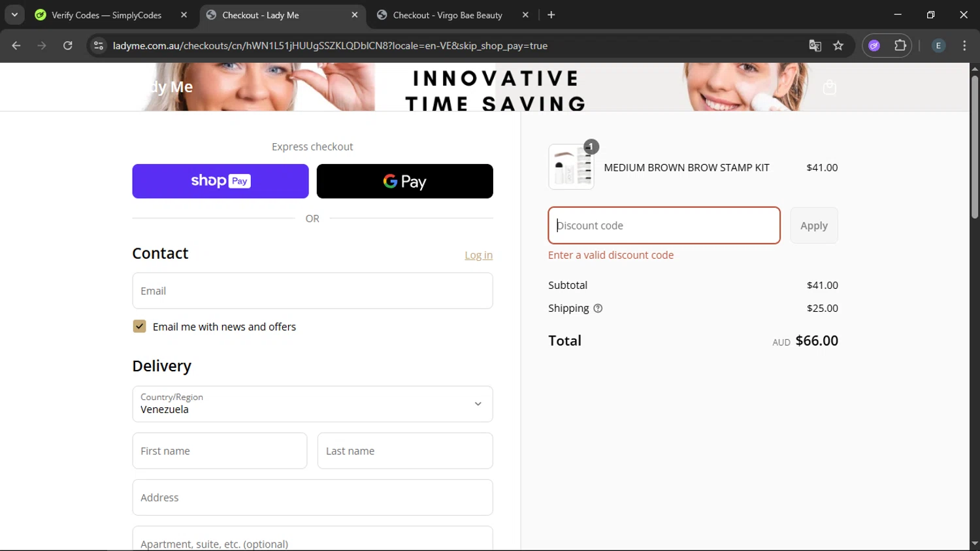The image size is (980, 551).
Task: Click the Shipping $25.00 value
Action: [x=823, y=308]
